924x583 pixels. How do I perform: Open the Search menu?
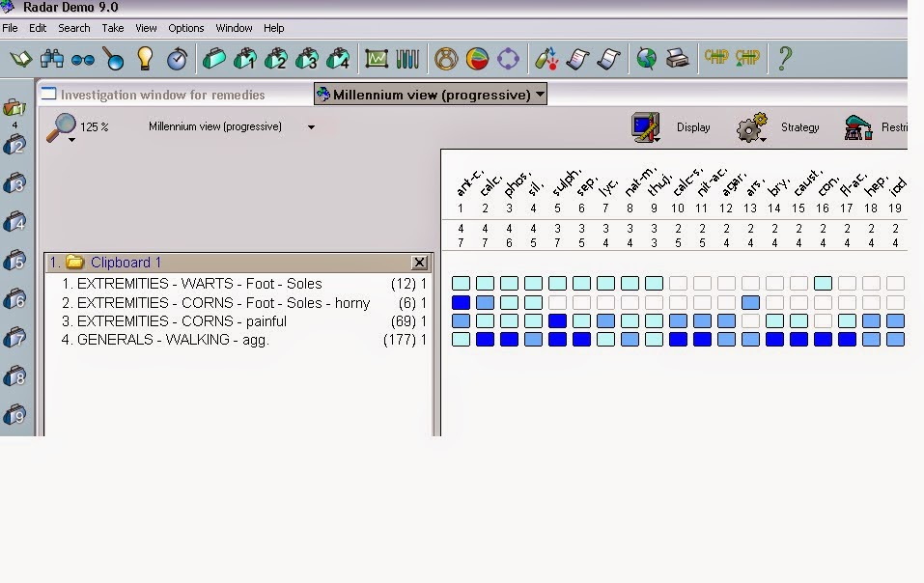pos(74,28)
